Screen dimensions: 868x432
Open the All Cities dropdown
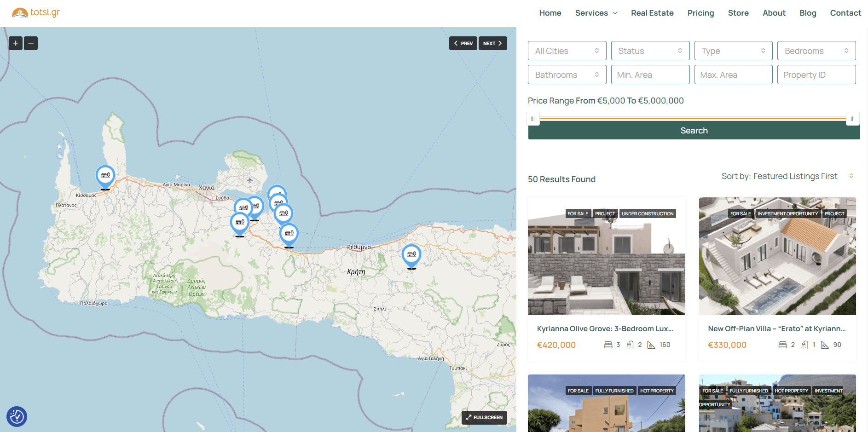click(x=567, y=51)
